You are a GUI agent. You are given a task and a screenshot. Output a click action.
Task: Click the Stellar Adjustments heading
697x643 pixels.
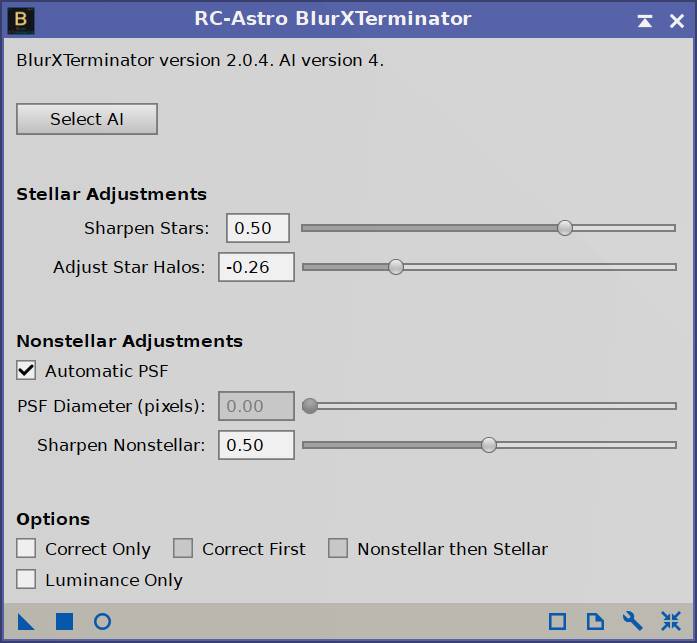click(112, 194)
